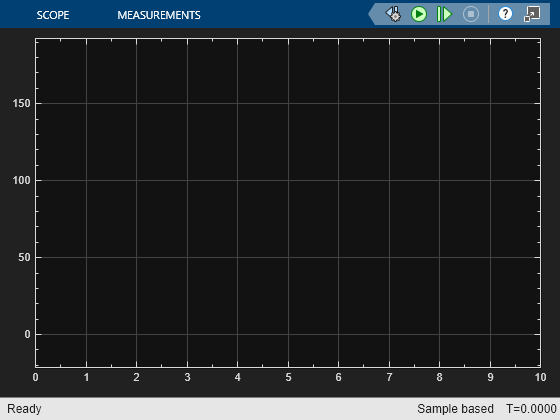This screenshot has width=560, height=420.
Task: Run the simulation with green play button
Action: 419,14
